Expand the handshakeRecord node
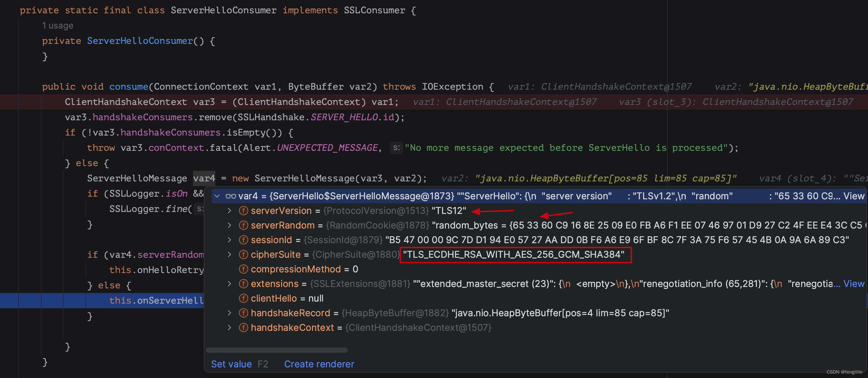The image size is (868, 378). point(230,313)
